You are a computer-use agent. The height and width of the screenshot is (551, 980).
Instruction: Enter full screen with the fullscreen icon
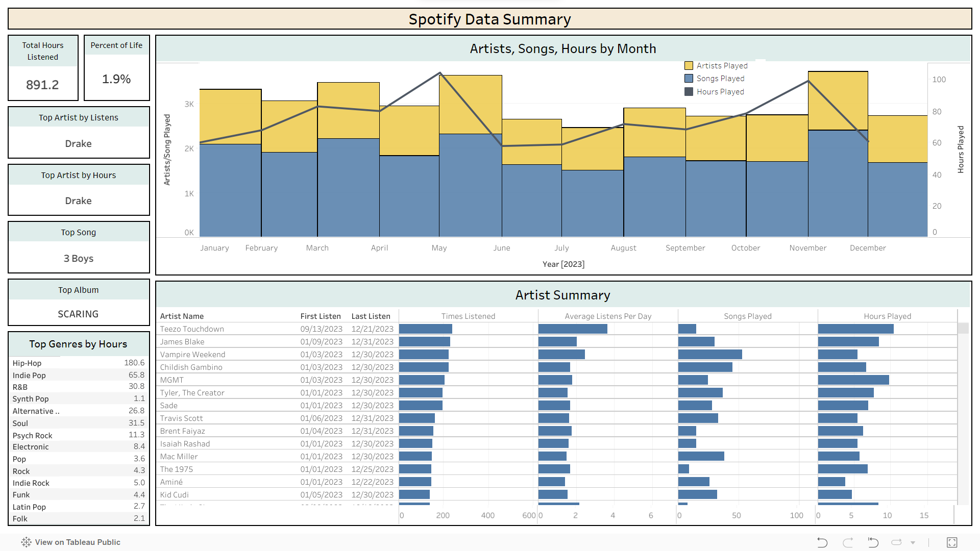point(952,542)
